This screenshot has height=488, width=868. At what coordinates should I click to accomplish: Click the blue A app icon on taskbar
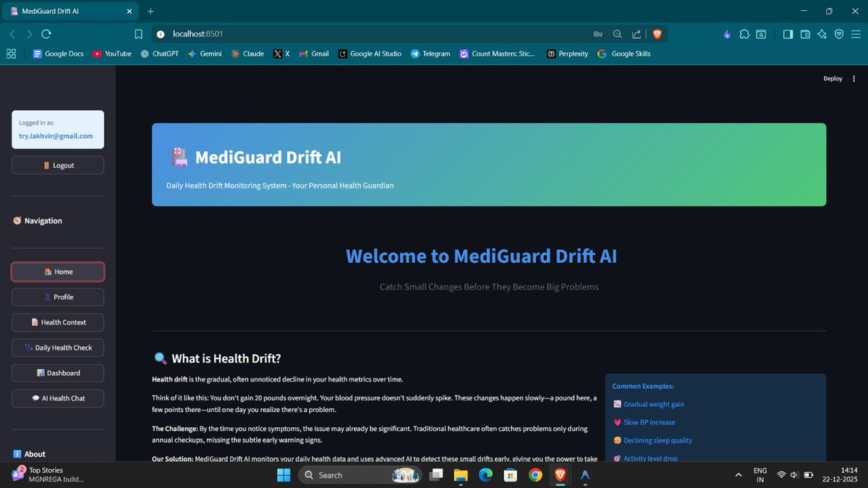click(585, 475)
